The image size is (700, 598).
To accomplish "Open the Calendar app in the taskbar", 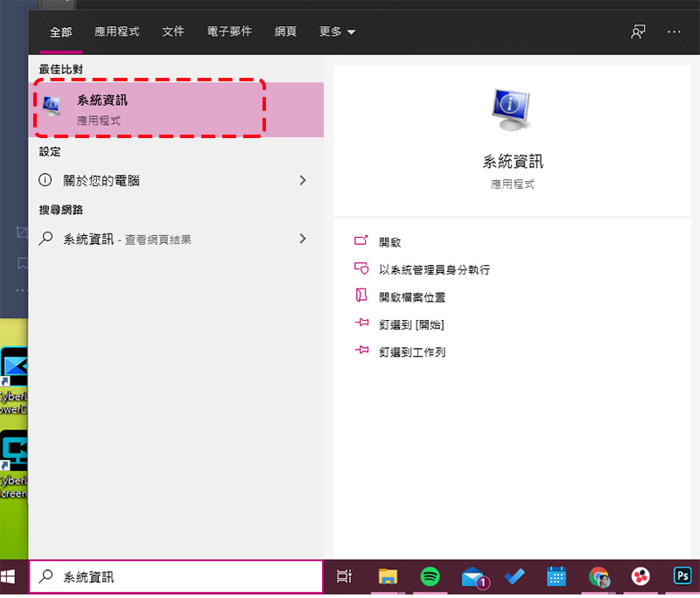I will tap(556, 577).
